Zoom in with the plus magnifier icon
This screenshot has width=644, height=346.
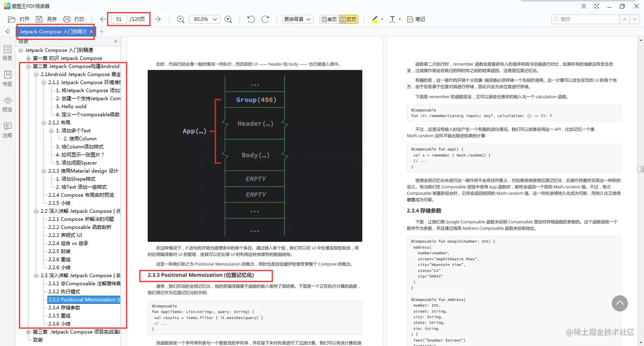pos(228,19)
